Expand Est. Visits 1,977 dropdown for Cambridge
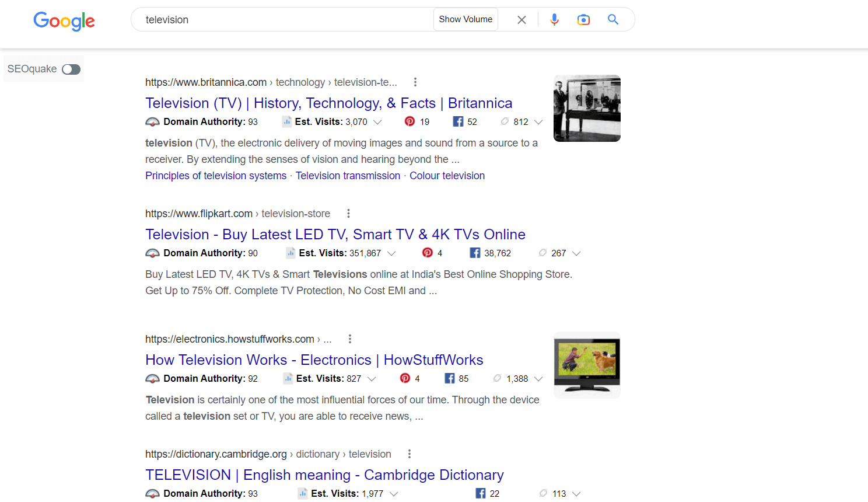 pyautogui.click(x=394, y=494)
